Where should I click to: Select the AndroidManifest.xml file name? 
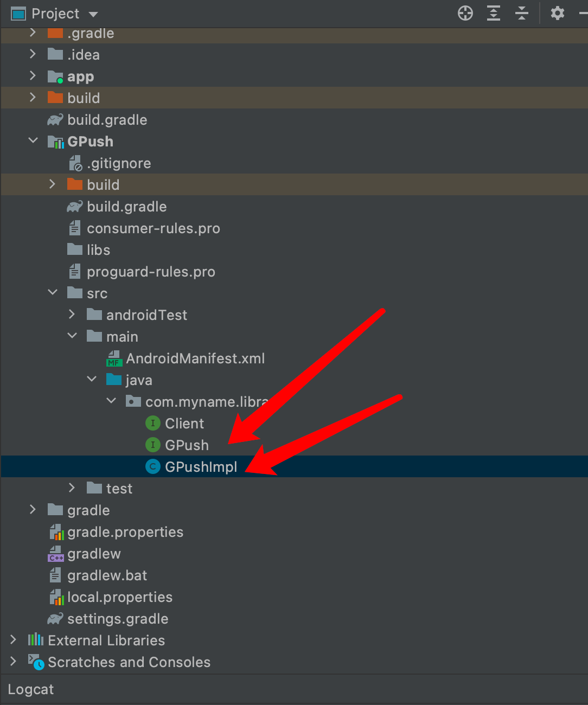pos(196,358)
